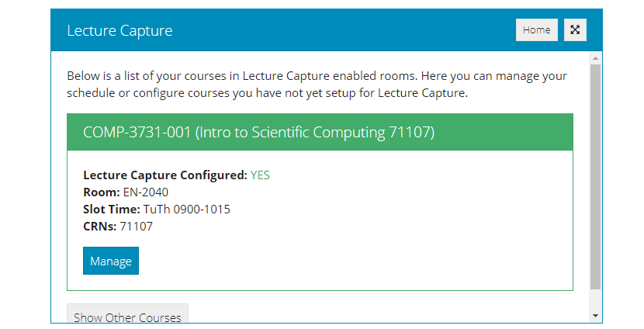The width and height of the screenshot is (644, 329).
Task: Click the scrollbar up arrow
Action: click(595, 58)
